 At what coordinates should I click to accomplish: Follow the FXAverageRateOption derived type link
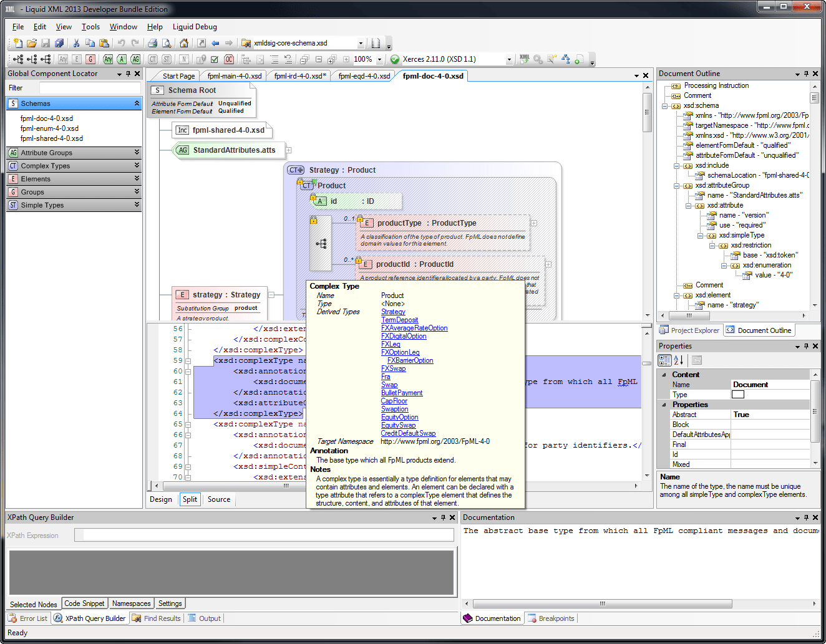click(x=414, y=328)
